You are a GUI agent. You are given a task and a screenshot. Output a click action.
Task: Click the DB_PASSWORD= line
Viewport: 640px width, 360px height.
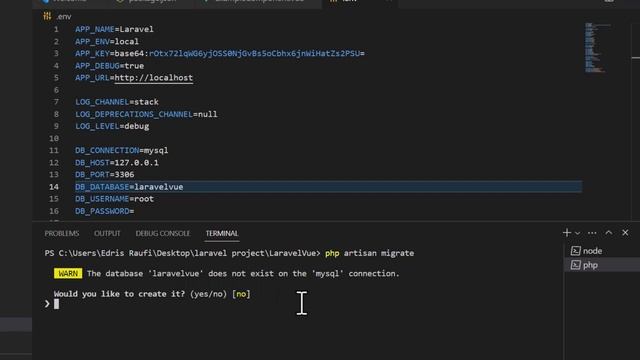coord(104,211)
